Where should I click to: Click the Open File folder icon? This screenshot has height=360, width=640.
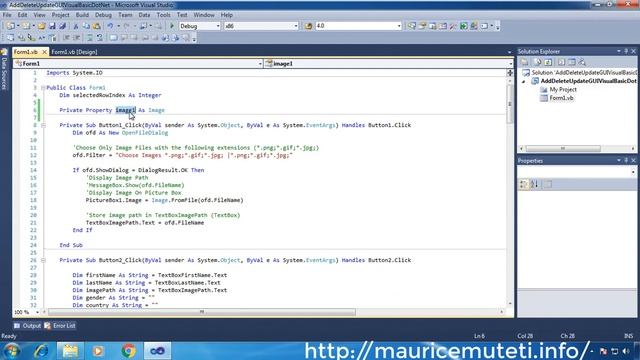point(42,26)
